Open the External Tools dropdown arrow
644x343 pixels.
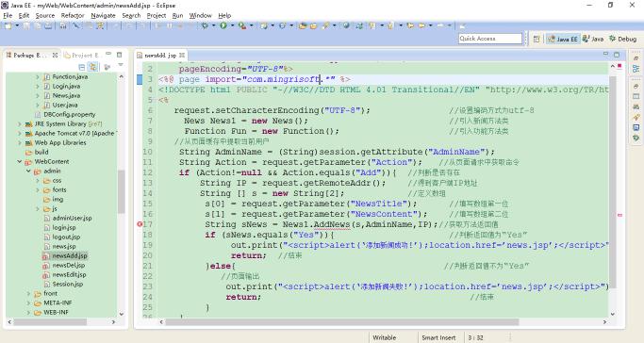(x=252, y=25)
